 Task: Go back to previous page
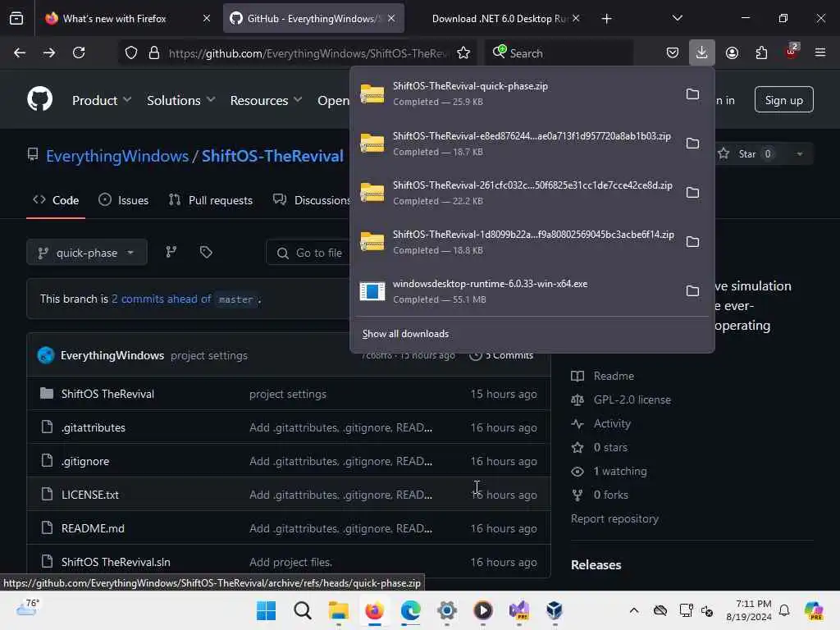[x=20, y=53]
